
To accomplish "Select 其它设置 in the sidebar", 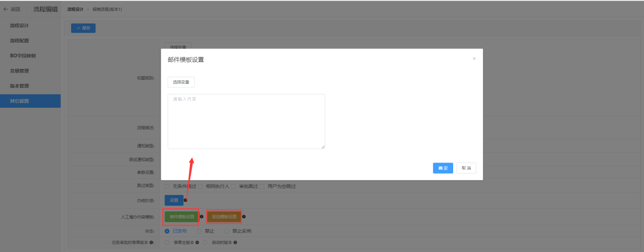I will coord(30,101).
